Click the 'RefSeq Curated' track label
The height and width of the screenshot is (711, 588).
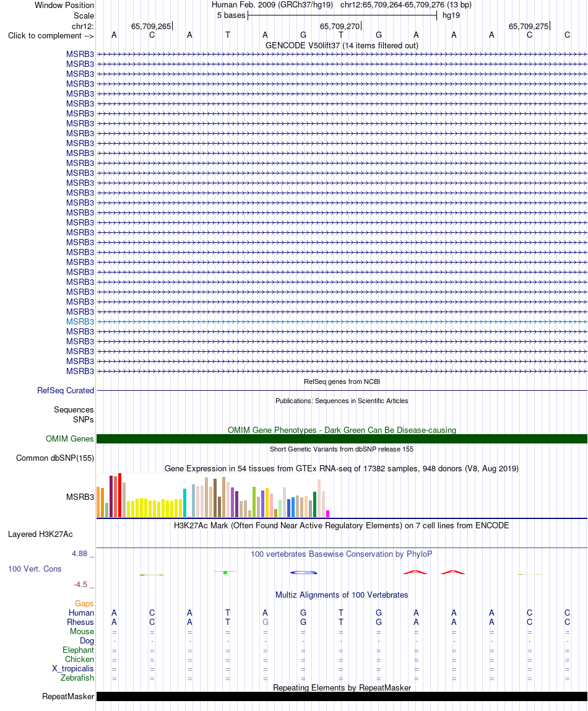[x=66, y=390]
